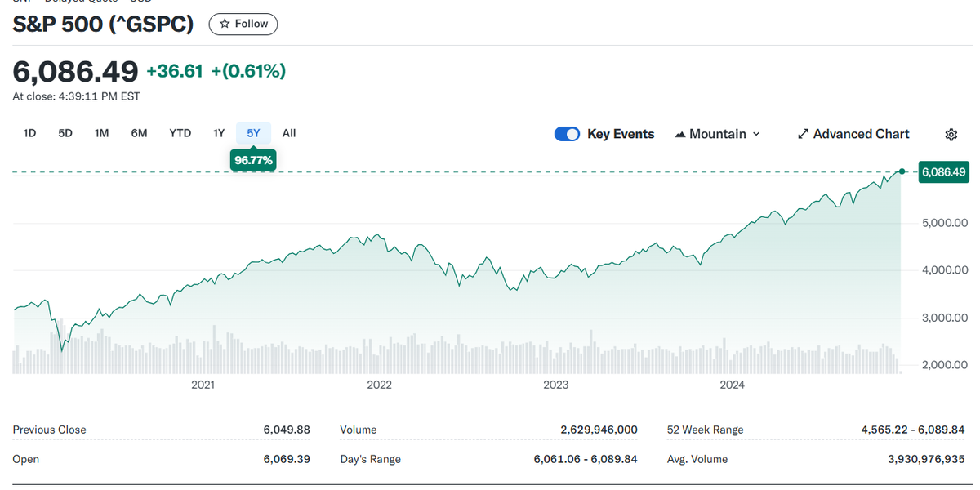
Task: Click the 6,086.49 price badge on chart
Action: tap(943, 172)
